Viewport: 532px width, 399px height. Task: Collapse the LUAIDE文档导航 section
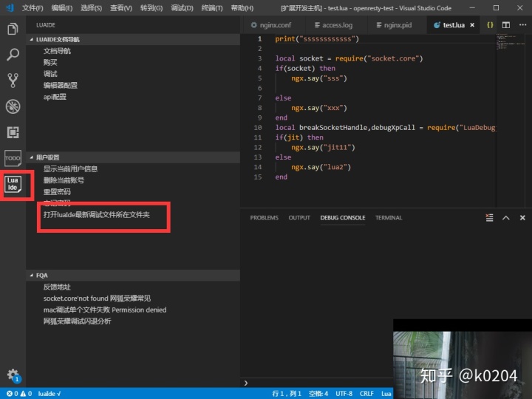[133, 39]
